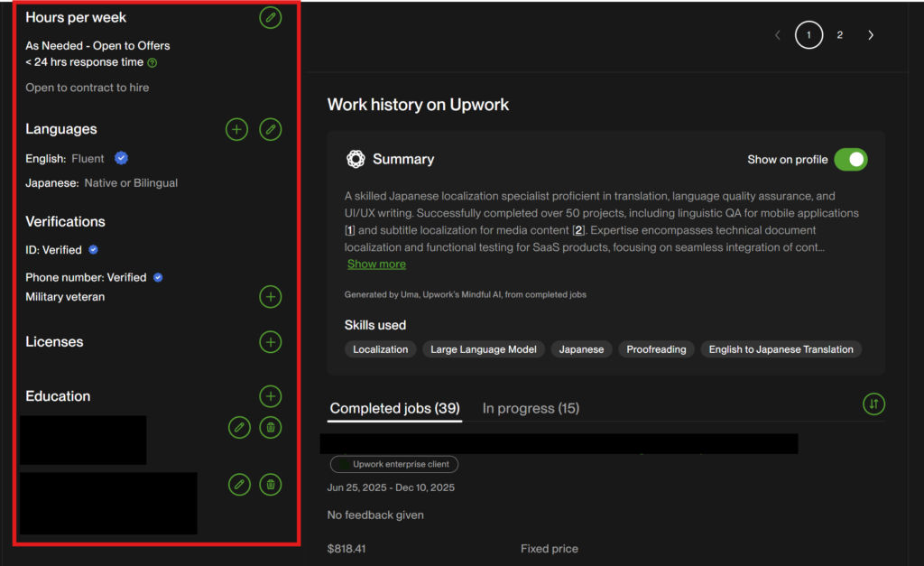
Task: Switch to the In progress tab
Action: [x=531, y=408]
